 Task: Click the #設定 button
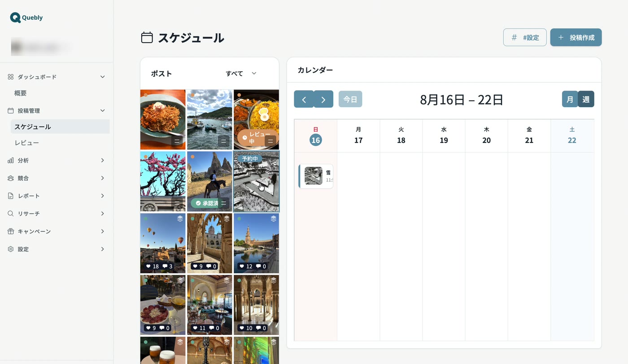point(525,38)
